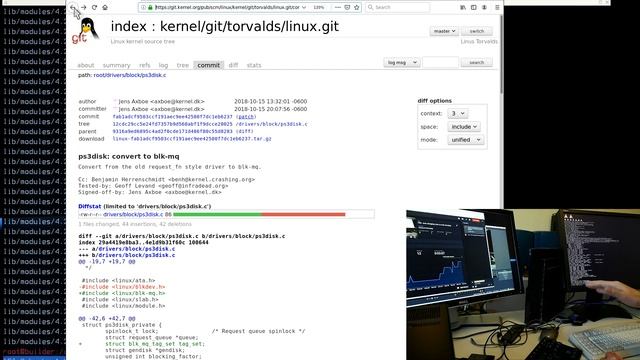Image resolution: width=640 pixels, height=360 pixels.
Task: Open the page actions three-dots menu
Action: (x=338, y=7)
